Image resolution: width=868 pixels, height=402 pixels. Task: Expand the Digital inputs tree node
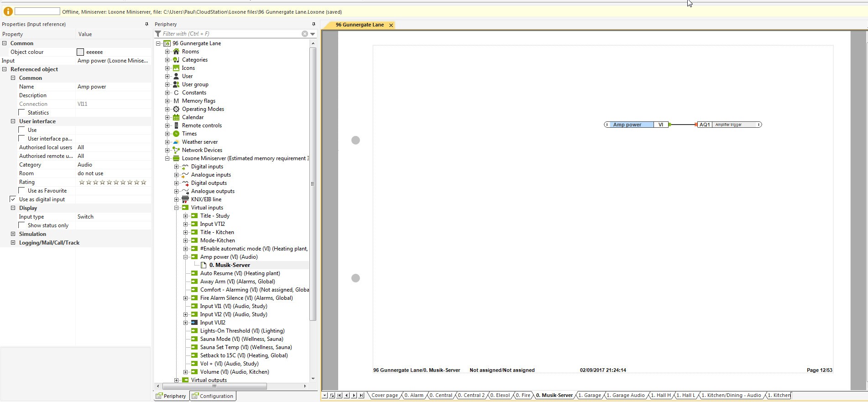click(x=177, y=167)
